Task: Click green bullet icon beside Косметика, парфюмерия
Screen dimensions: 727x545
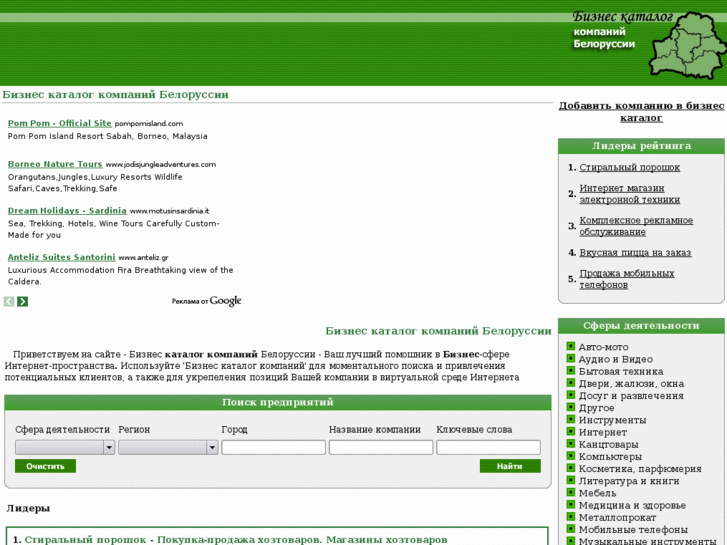Action: pos(571,468)
